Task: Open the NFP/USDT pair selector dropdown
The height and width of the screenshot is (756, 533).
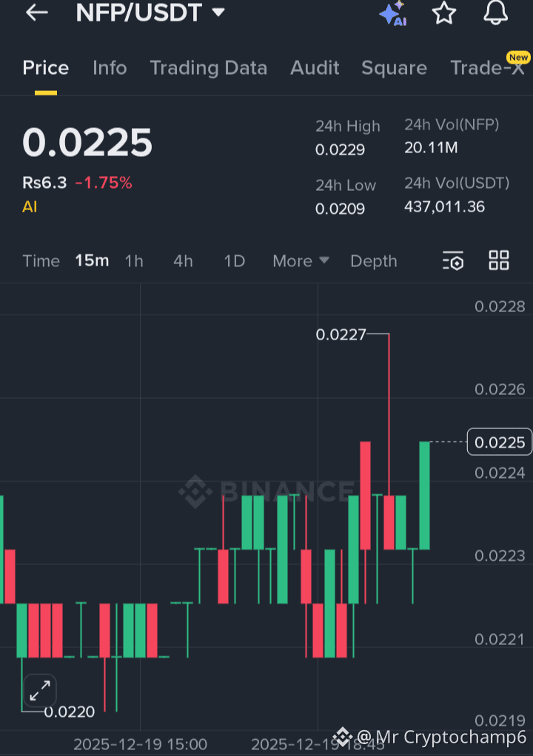Action: (150, 13)
